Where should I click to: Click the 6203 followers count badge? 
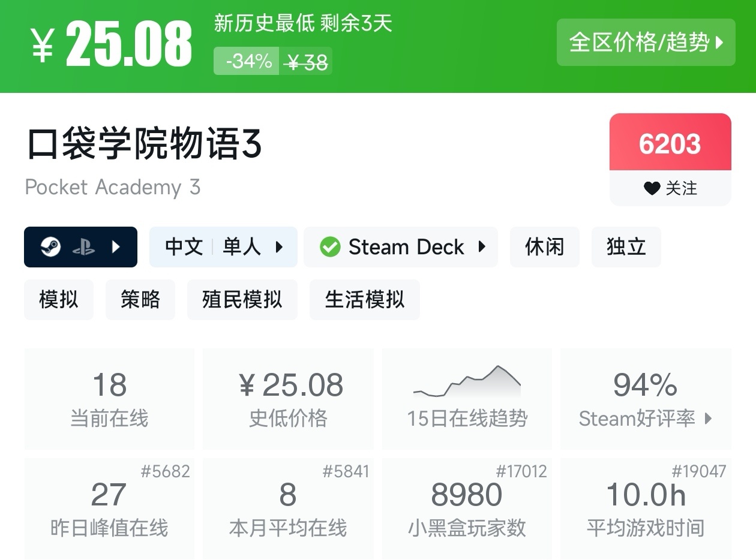coord(670,144)
